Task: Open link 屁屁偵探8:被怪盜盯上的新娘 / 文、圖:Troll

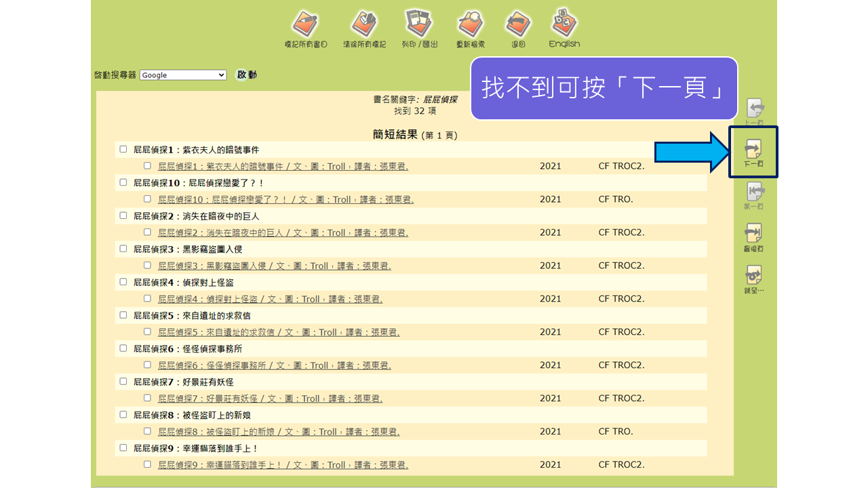Action: point(279,432)
